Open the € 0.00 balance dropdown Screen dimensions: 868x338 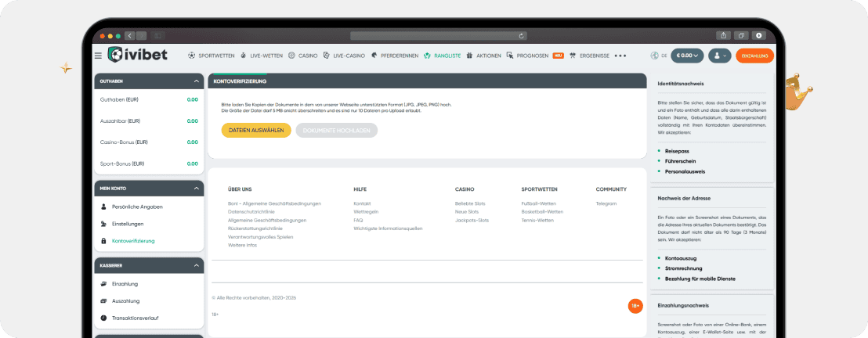coord(687,56)
